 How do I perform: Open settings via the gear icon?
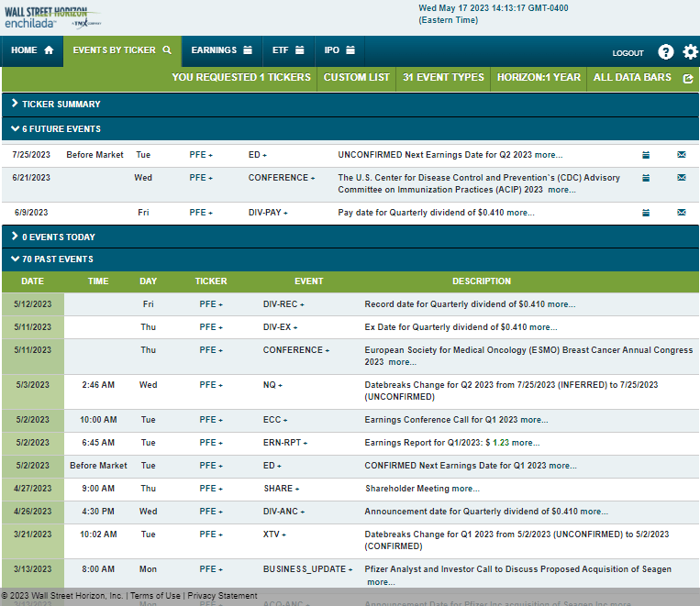691,52
